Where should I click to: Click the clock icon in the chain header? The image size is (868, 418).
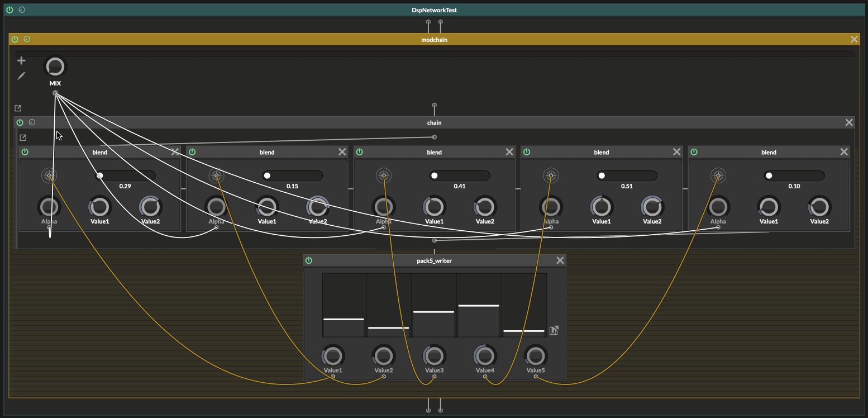32,122
